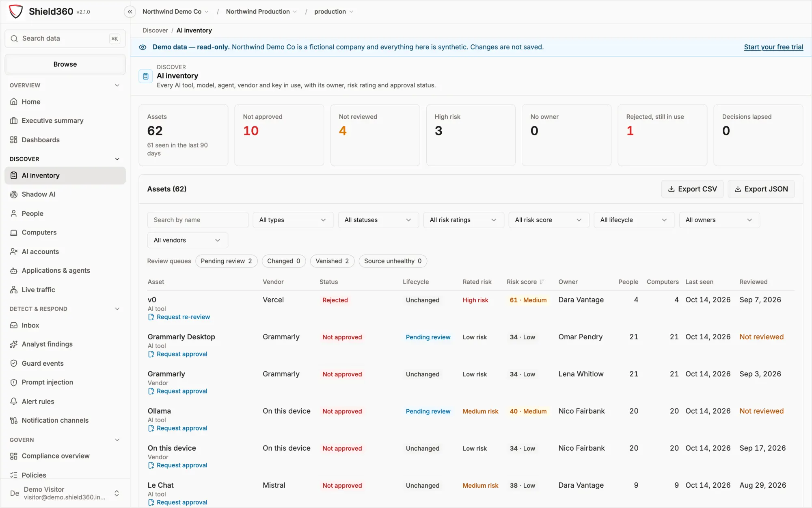Open the Applications & agents robot icon
812x508 pixels.
[14, 271]
